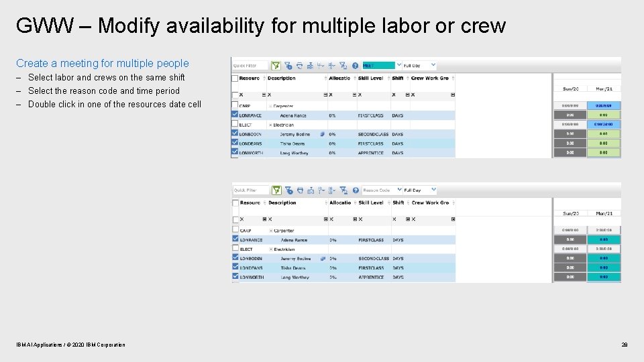Open the Full Day dropdown in upper toolbar
The height and width of the screenshot is (362, 644).
[433, 65]
